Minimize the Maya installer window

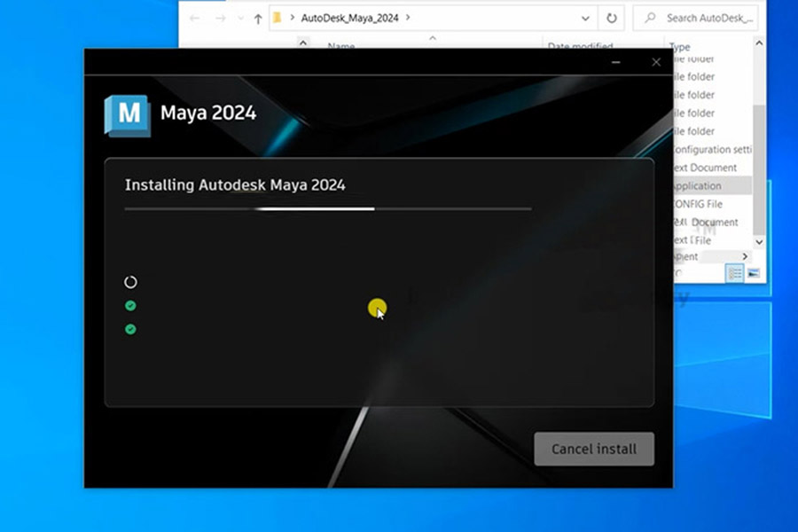616,62
